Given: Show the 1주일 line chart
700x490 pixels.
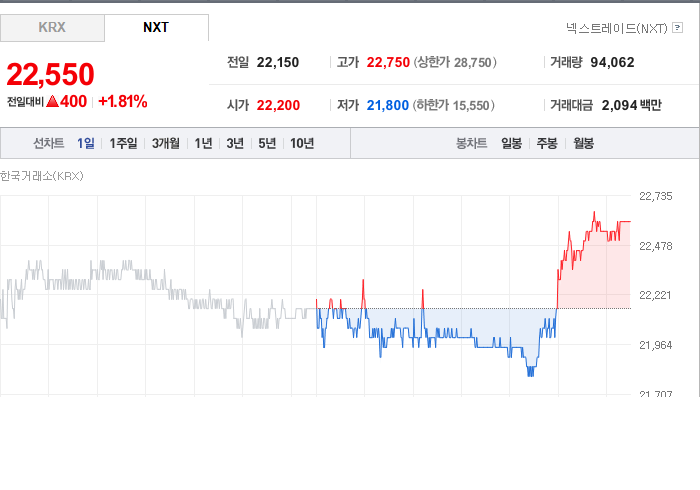Looking at the screenshot, I should tap(123, 143).
